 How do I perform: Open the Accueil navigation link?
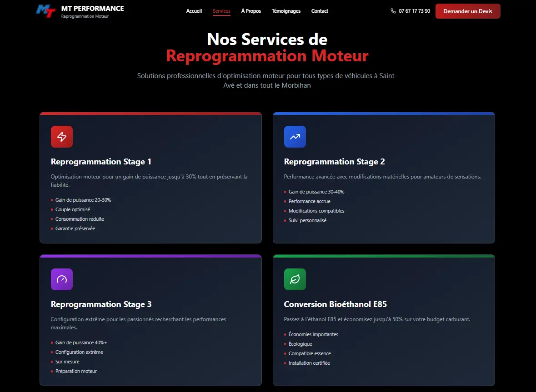(194, 11)
